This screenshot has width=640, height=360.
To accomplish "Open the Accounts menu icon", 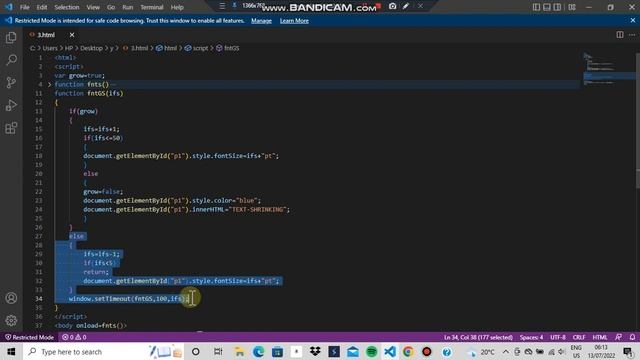I will (x=11, y=298).
